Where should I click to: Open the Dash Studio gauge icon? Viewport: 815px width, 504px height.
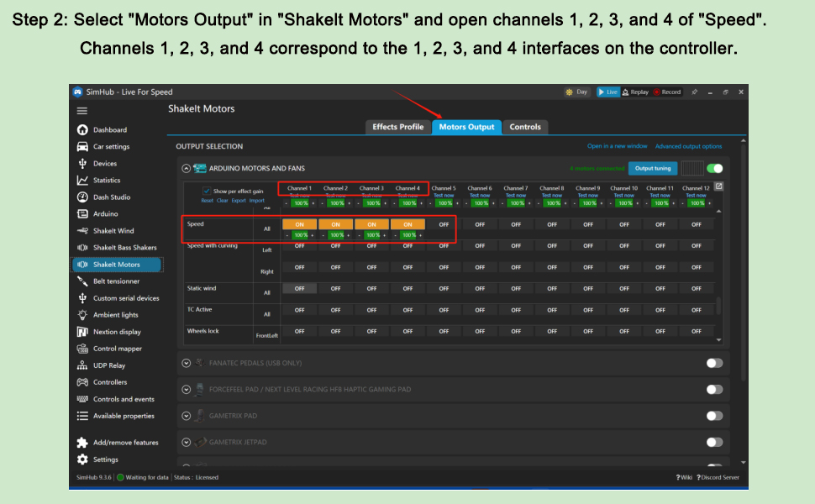tap(82, 197)
